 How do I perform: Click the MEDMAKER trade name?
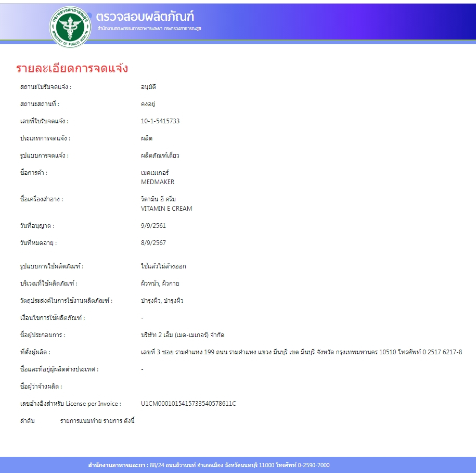[x=158, y=182]
